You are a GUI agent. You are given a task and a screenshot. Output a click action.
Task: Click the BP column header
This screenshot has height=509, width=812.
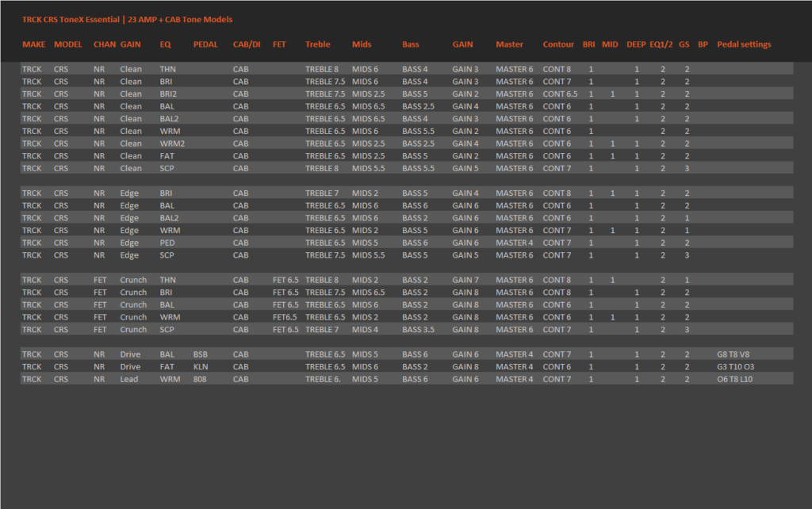(703, 44)
